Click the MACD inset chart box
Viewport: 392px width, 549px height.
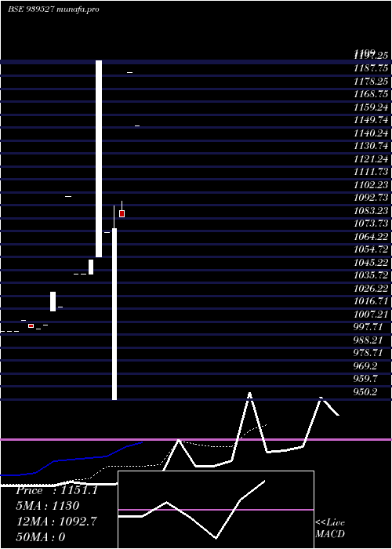[216, 510]
